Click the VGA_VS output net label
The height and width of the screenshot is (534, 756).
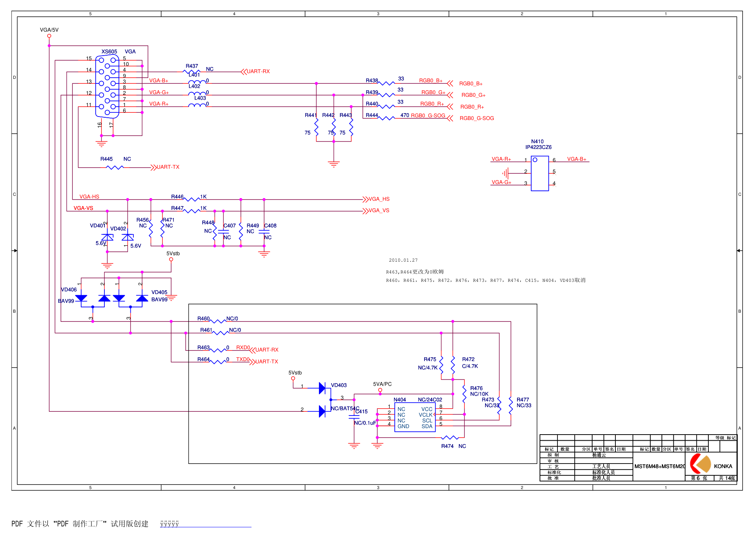(x=379, y=210)
